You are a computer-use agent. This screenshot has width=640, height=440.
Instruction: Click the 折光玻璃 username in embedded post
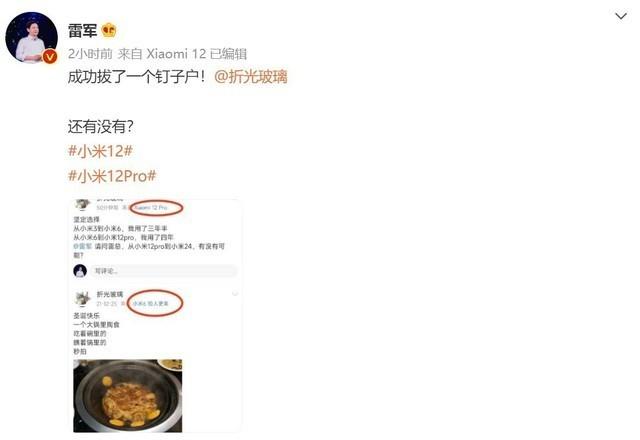coord(110,294)
